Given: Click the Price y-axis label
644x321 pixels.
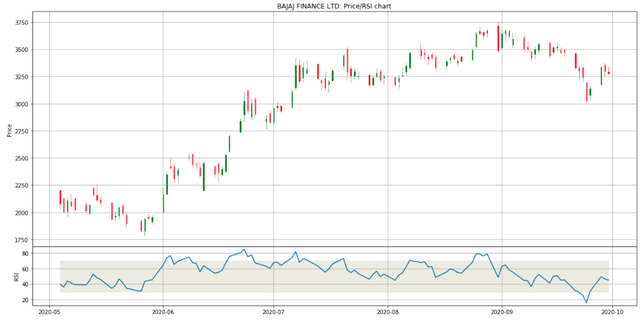Looking at the screenshot, I should coord(10,131).
